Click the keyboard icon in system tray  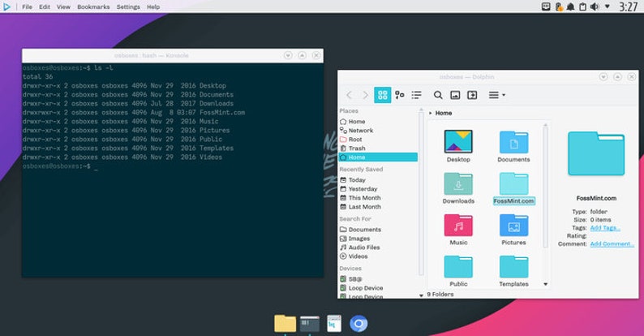(546, 6)
